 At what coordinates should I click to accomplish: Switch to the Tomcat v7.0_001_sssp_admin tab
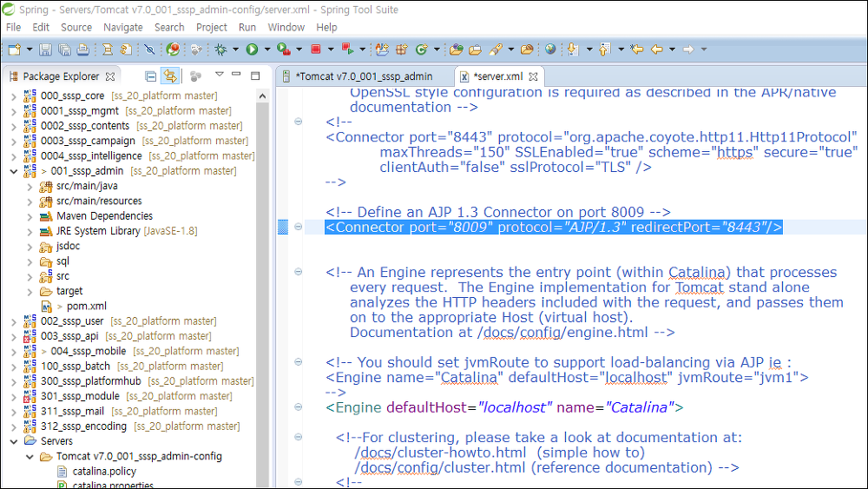pyautogui.click(x=364, y=76)
